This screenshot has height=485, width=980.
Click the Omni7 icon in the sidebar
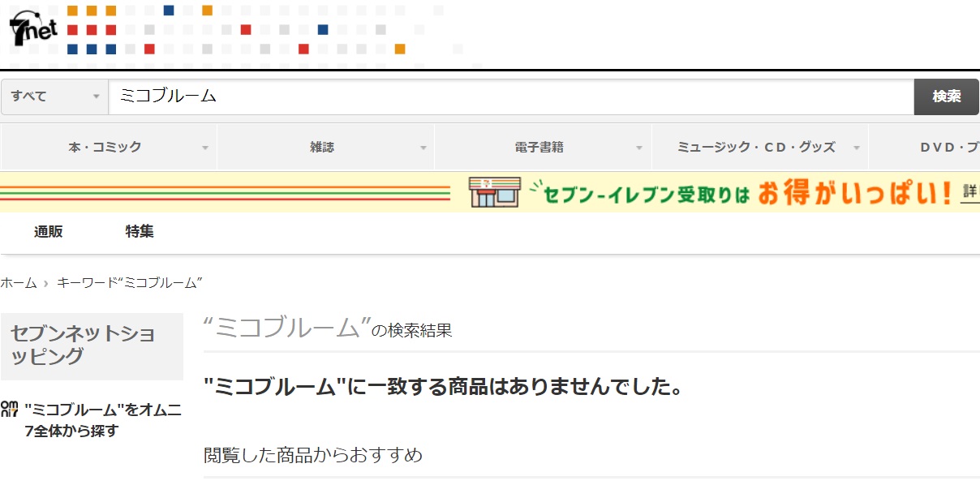[x=9, y=409]
